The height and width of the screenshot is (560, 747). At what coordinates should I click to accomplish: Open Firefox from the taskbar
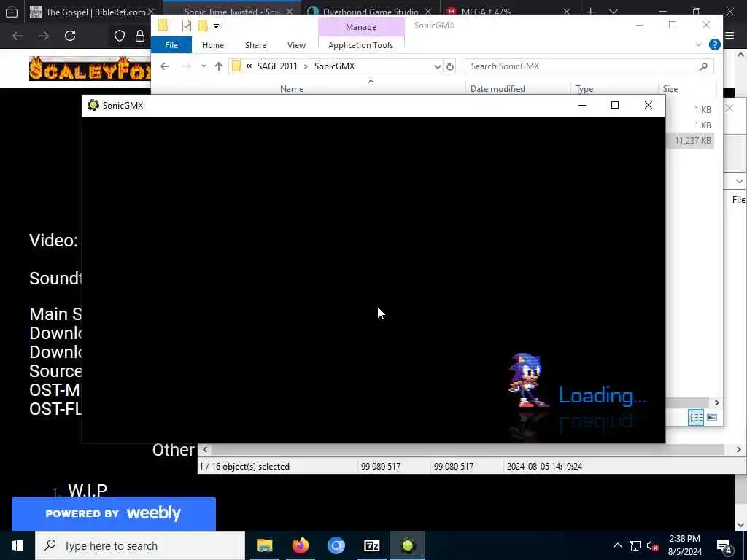[x=300, y=545]
